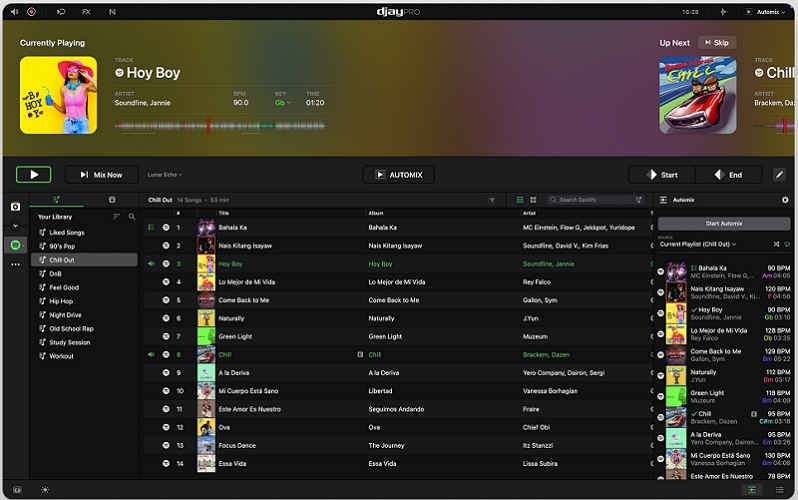Sort the track list by Artist column
This screenshot has height=500, width=798.
coord(529,213)
